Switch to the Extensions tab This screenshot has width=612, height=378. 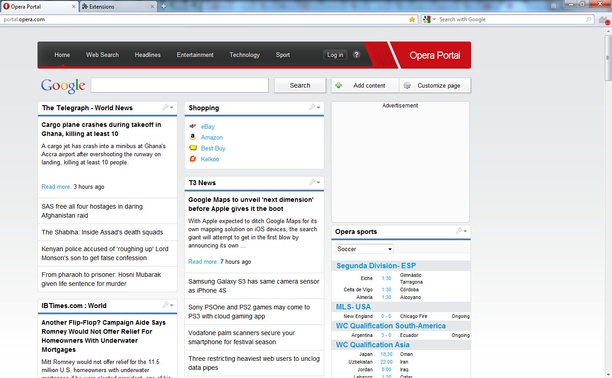[118, 7]
